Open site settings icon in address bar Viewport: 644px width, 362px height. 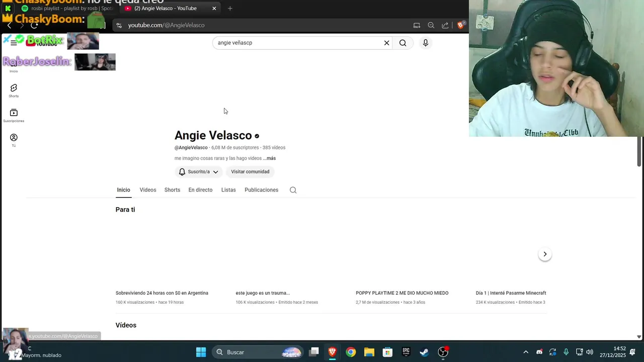(119, 25)
